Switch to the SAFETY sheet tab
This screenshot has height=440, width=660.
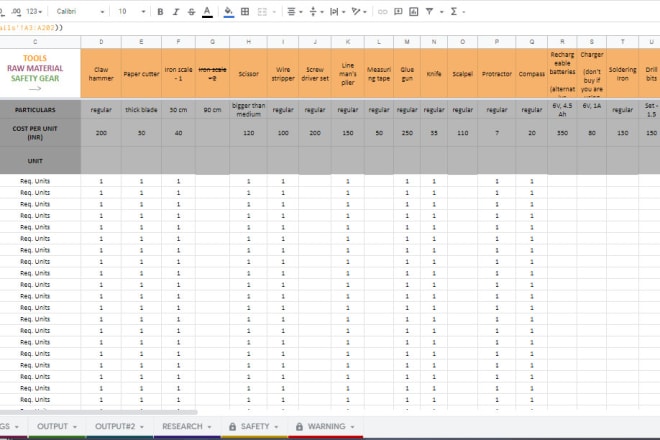[255, 427]
